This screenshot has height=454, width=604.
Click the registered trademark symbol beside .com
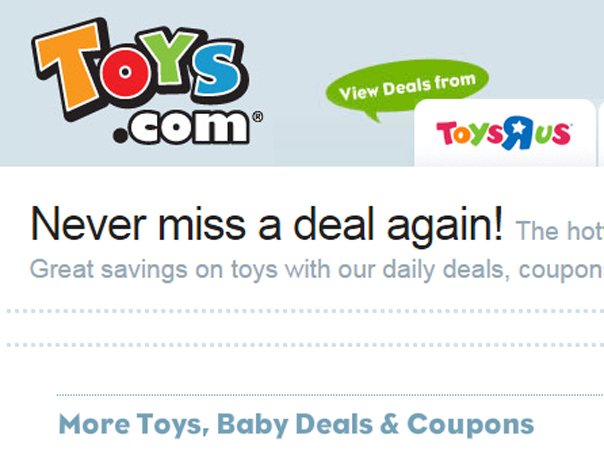(x=258, y=117)
